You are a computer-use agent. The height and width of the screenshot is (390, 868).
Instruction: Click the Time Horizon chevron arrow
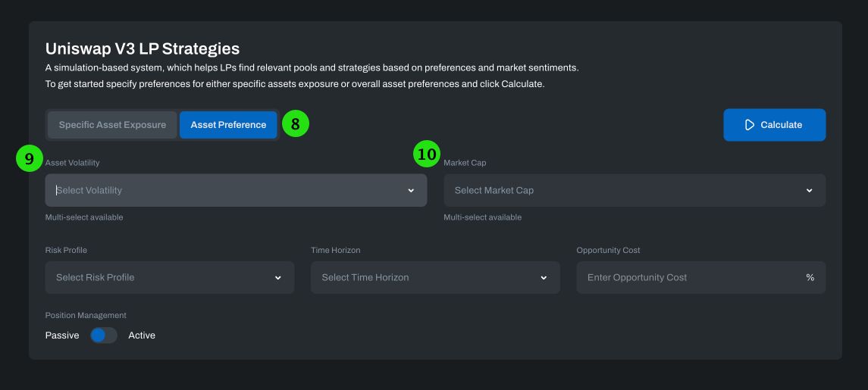click(x=544, y=278)
